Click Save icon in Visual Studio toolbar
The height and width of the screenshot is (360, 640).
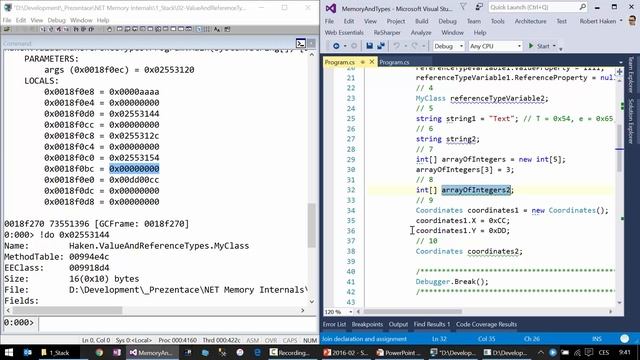[369, 46]
